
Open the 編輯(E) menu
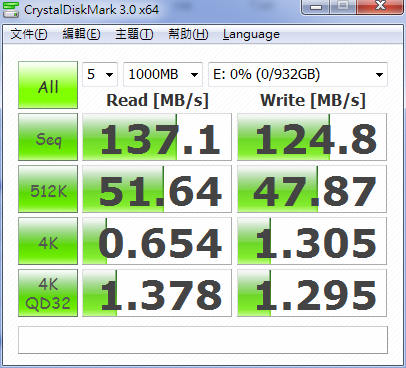pyautogui.click(x=82, y=34)
